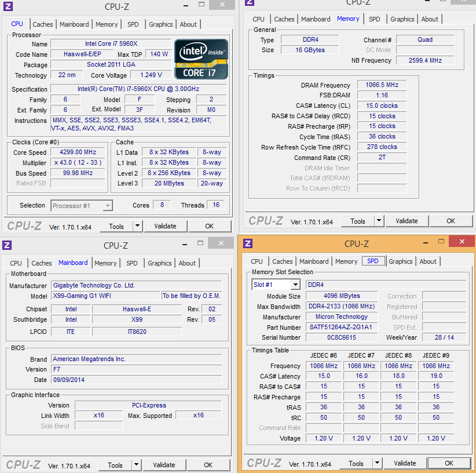Select About tab in the Mainboard window
The height and width of the screenshot is (473, 476).
pos(187,263)
